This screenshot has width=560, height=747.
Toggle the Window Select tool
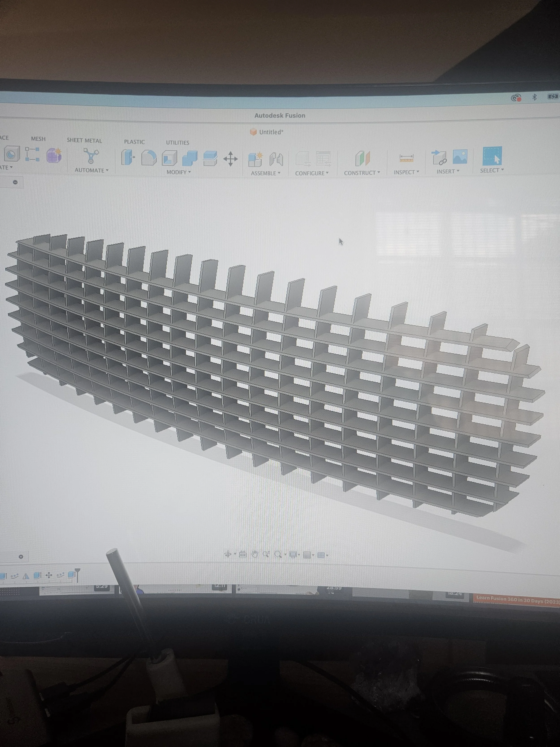[492, 156]
